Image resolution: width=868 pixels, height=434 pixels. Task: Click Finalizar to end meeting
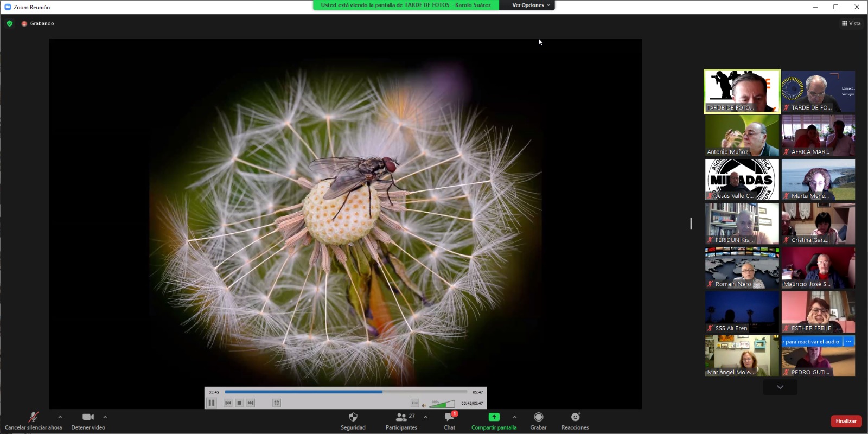[x=846, y=421]
